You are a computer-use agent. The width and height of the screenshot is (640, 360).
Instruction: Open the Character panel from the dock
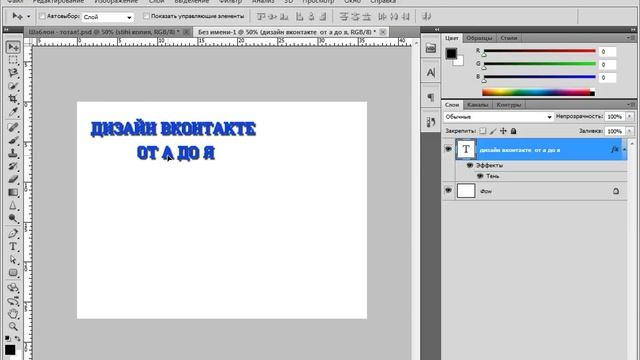click(431, 73)
